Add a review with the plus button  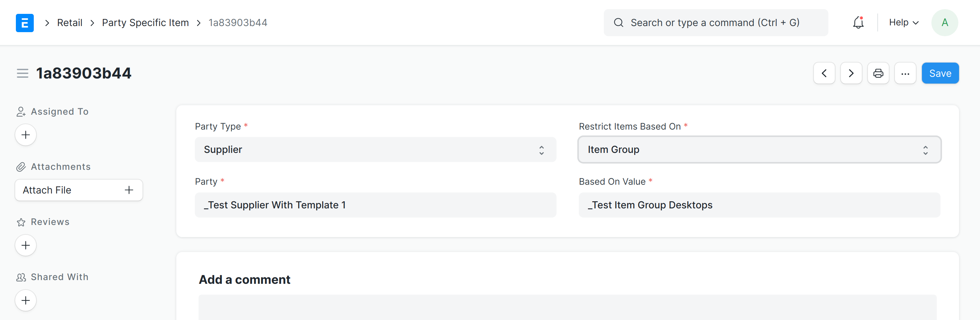coord(25,245)
